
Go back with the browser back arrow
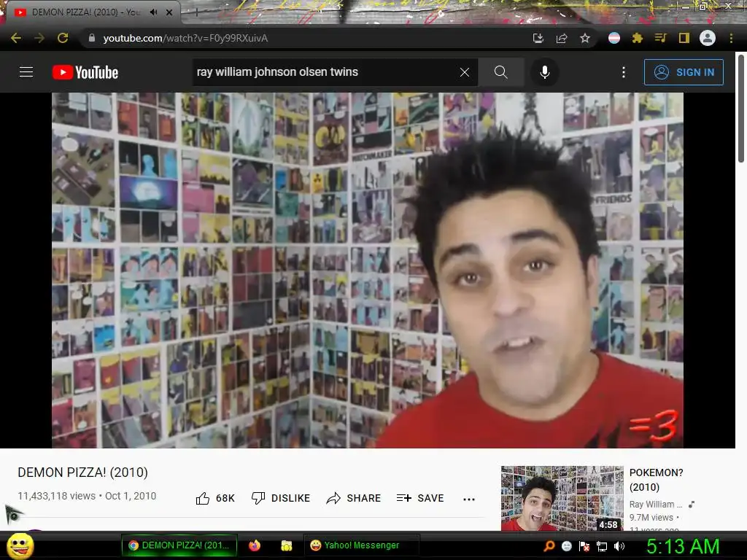(x=16, y=38)
